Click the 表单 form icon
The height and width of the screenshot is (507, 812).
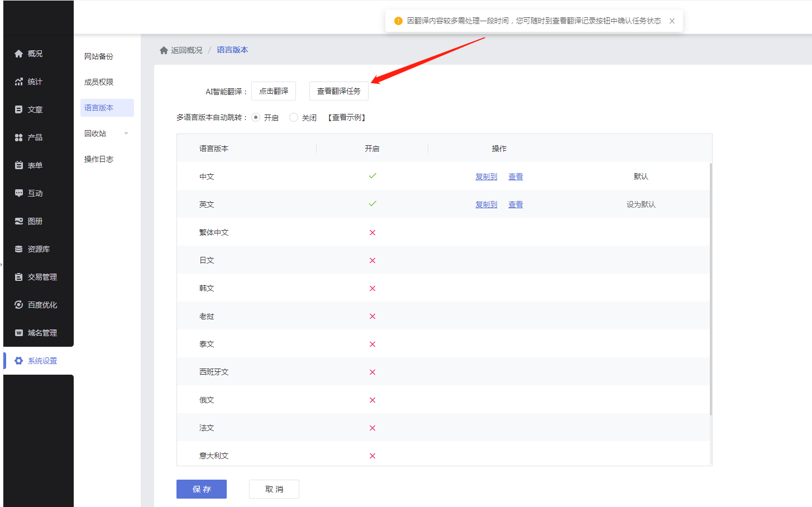(x=18, y=165)
